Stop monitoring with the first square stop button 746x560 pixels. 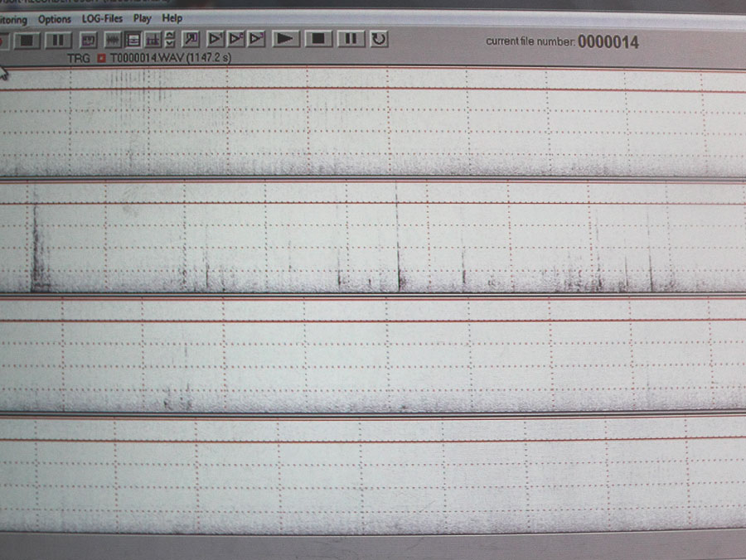point(27,41)
